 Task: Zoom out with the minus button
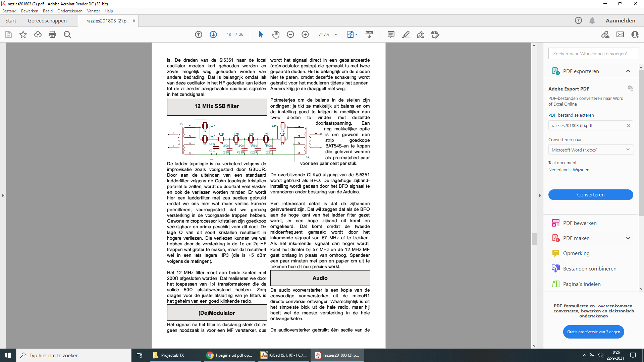point(290,35)
